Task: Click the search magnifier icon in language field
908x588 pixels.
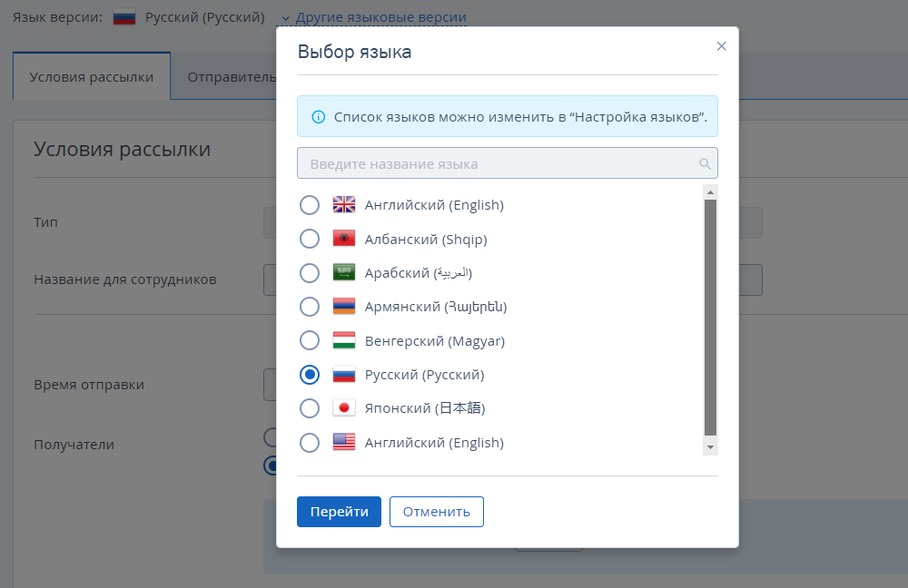Action: pyautogui.click(x=705, y=163)
